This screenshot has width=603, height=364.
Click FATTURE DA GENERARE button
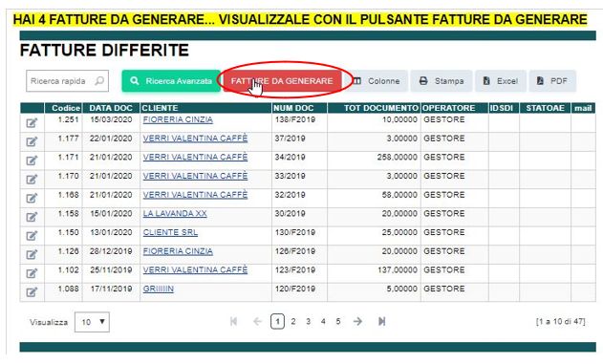282,81
